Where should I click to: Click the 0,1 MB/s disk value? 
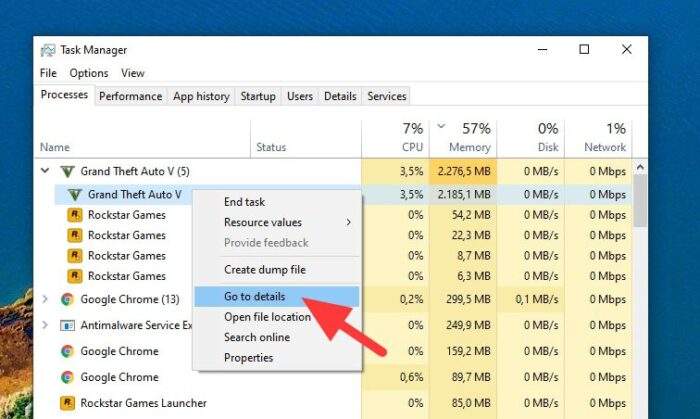537,299
